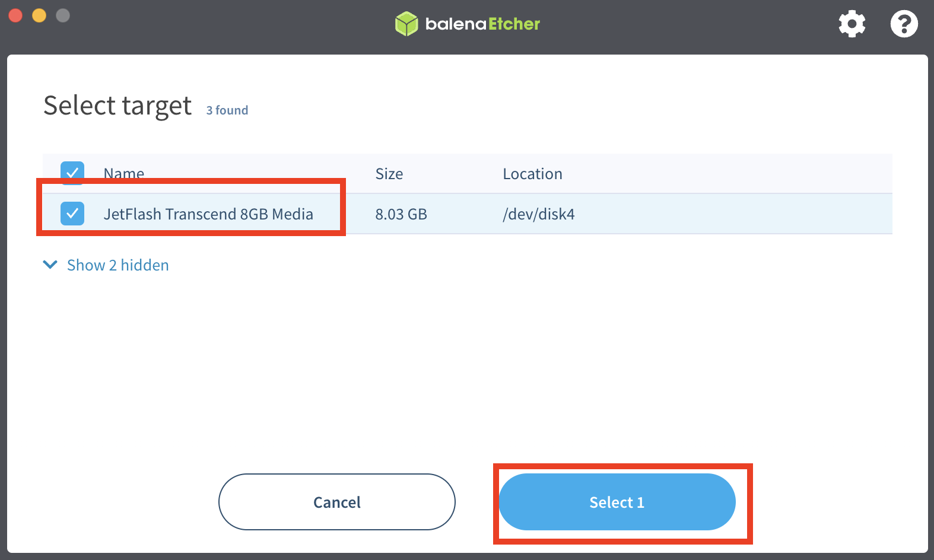
Task: Cancel the target selection
Action: [337, 502]
